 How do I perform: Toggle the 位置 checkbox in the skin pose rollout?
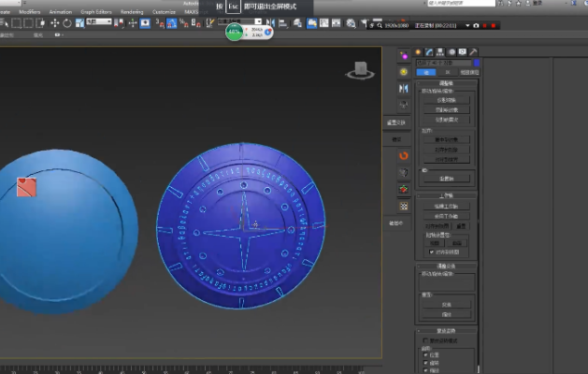click(x=426, y=354)
